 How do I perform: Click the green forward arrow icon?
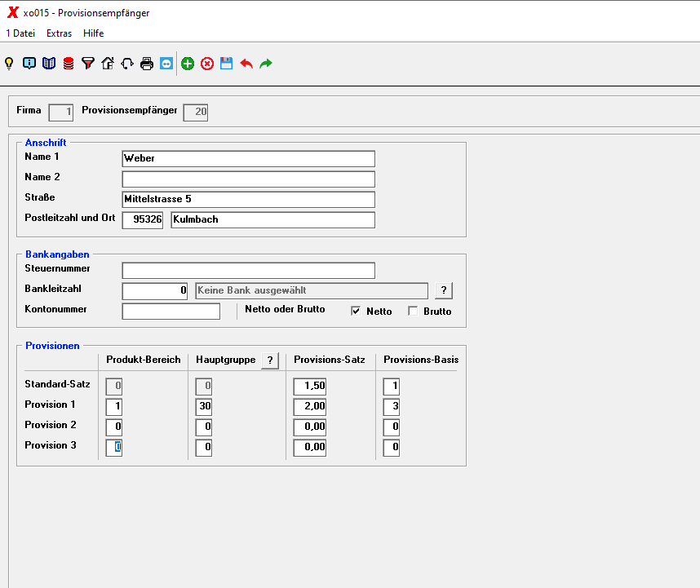[x=266, y=64]
